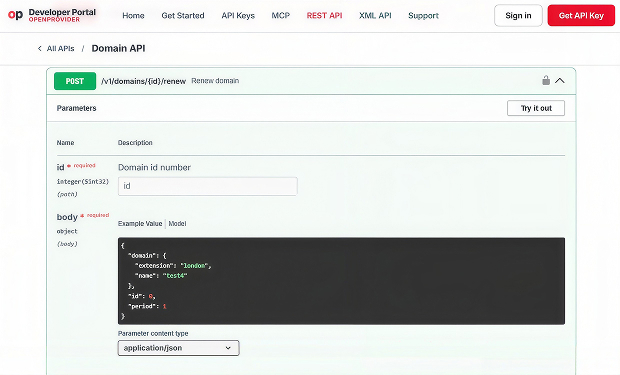Switch to XML API section
620x375 pixels.
tap(375, 15)
